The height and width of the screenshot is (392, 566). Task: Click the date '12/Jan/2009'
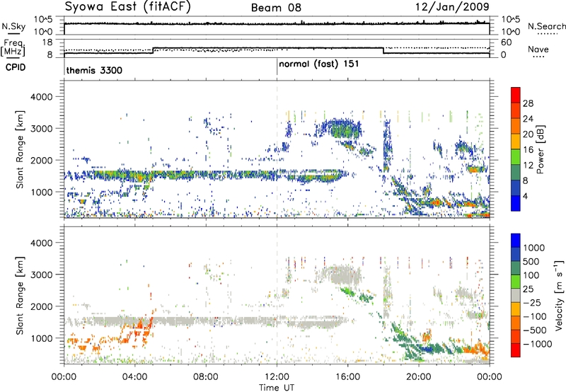[x=453, y=7]
